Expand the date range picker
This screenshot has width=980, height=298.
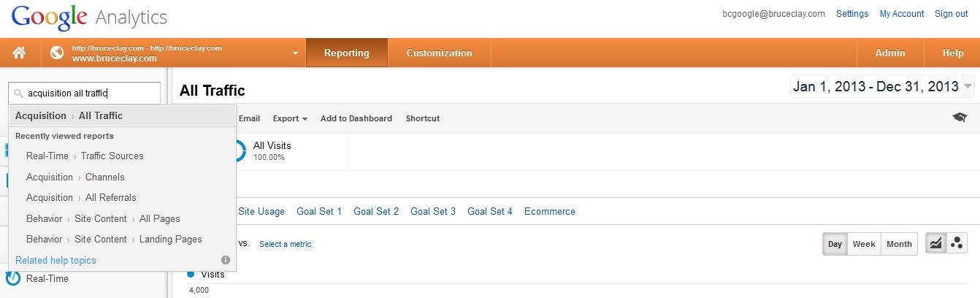(x=882, y=87)
